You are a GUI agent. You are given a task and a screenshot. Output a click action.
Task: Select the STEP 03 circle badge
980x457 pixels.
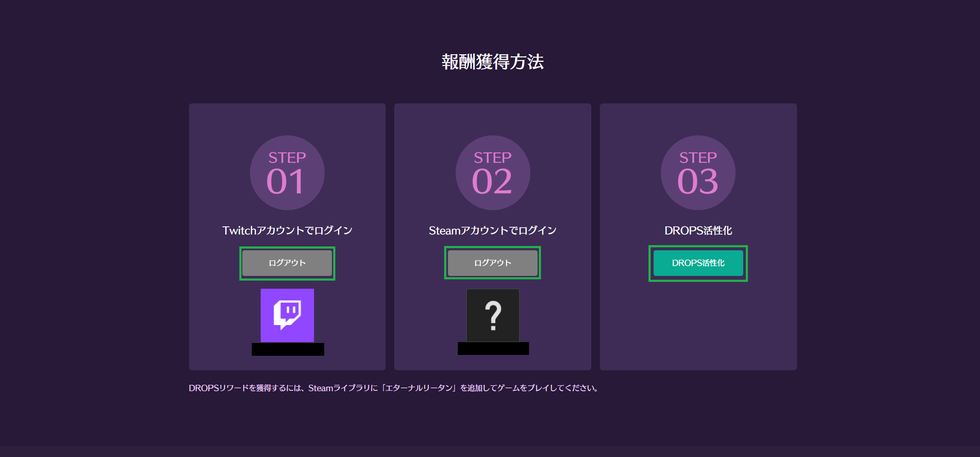[x=698, y=173]
